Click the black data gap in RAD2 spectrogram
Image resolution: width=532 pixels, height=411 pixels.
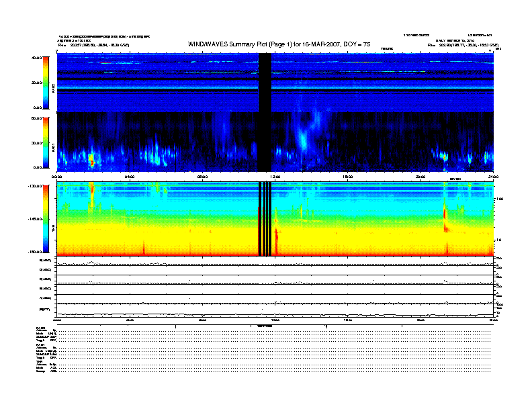tap(265, 83)
